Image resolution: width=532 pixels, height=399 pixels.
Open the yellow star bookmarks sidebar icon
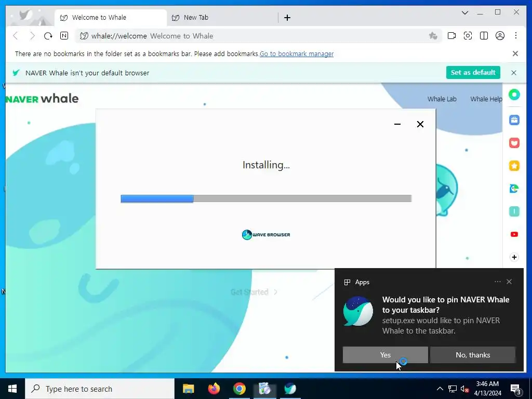514,166
